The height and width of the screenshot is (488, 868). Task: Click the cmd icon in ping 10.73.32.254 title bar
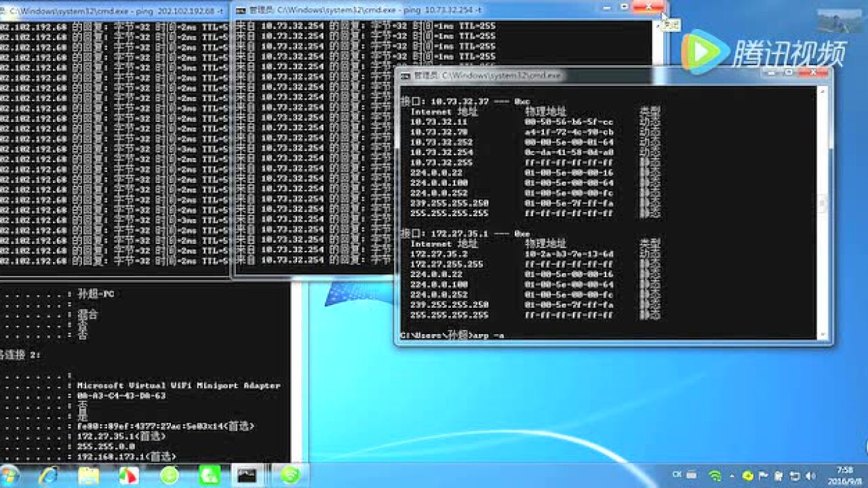240,10
